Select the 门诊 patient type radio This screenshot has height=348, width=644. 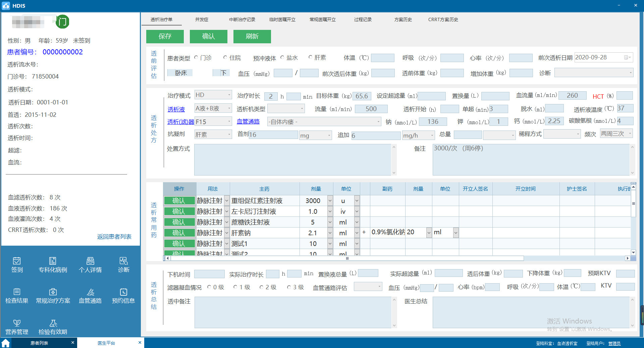pos(196,58)
